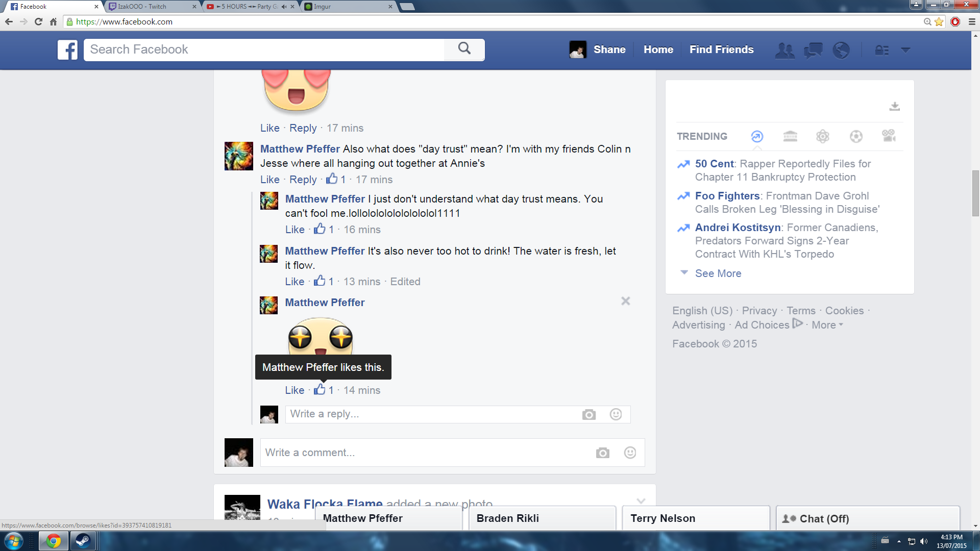The width and height of the screenshot is (980, 551).
Task: Go to Home in the Facebook header
Action: pos(658,49)
